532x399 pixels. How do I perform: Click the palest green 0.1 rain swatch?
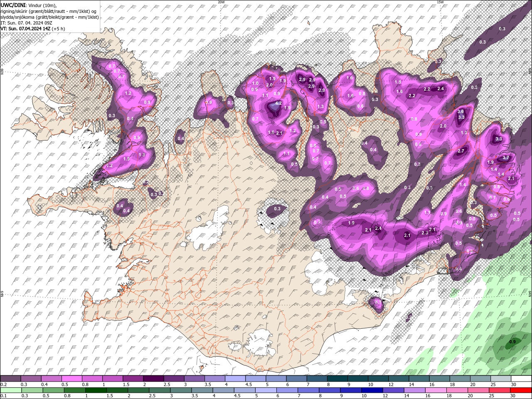pyautogui.click(x=11, y=390)
